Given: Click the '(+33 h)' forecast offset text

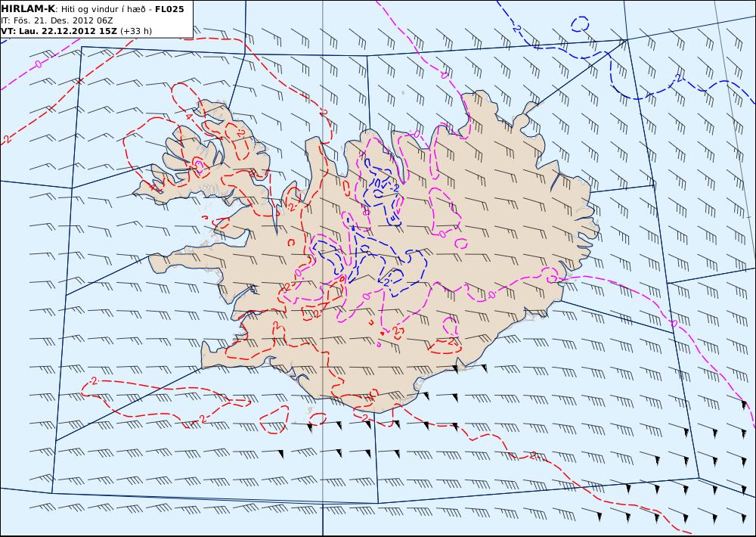Looking at the screenshot, I should (x=136, y=31).
